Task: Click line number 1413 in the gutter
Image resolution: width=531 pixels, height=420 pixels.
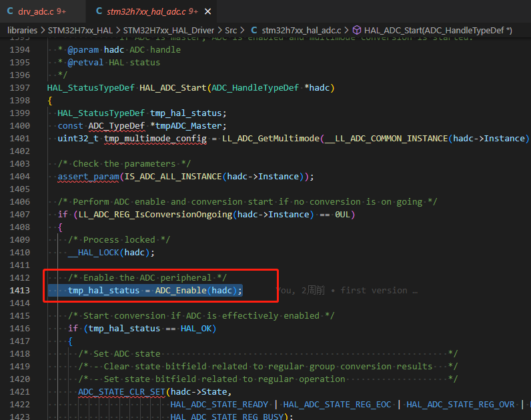Action: click(x=19, y=291)
